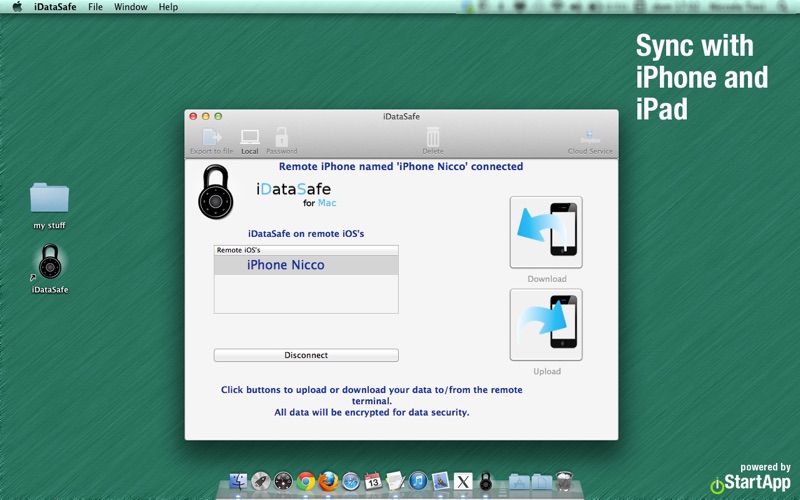Open Launchpad rocket icon in dock

tap(261, 481)
